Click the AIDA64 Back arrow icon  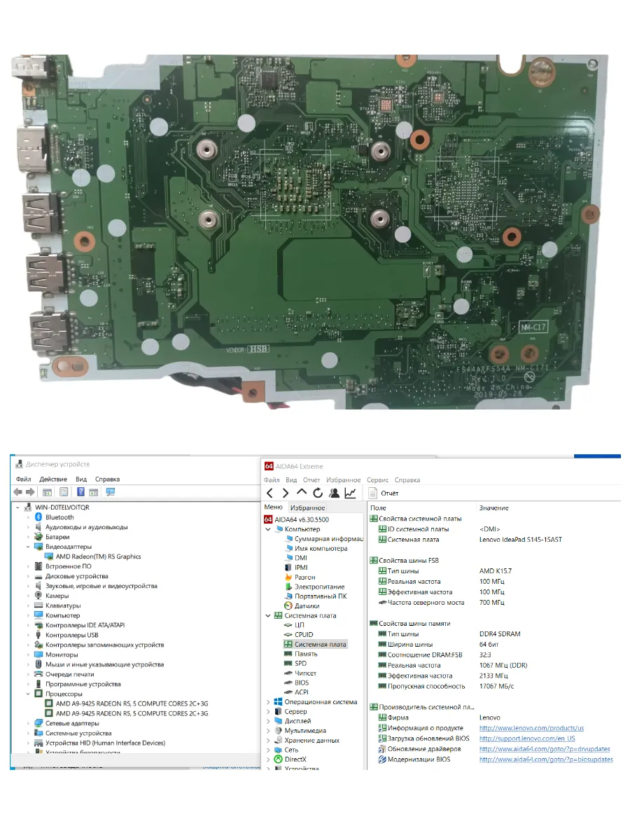269,493
